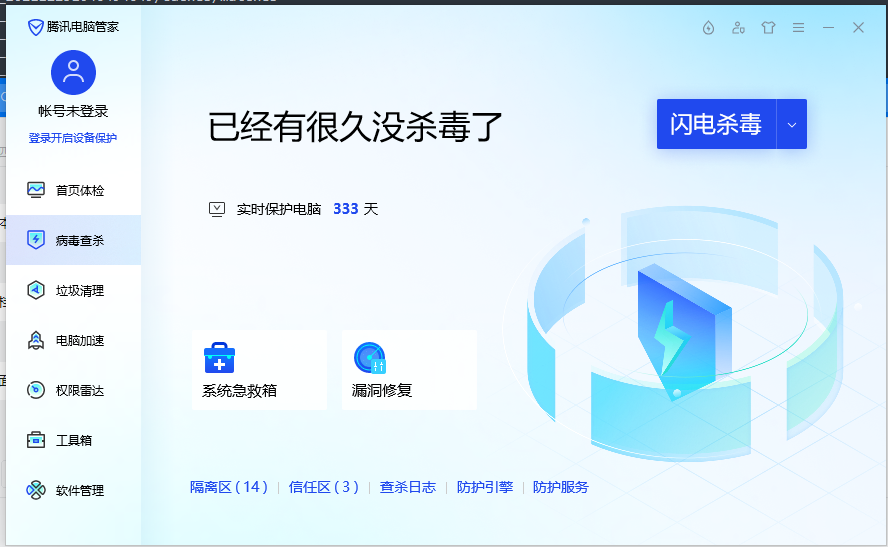Open 电脑加速 rocket icon

click(36, 340)
